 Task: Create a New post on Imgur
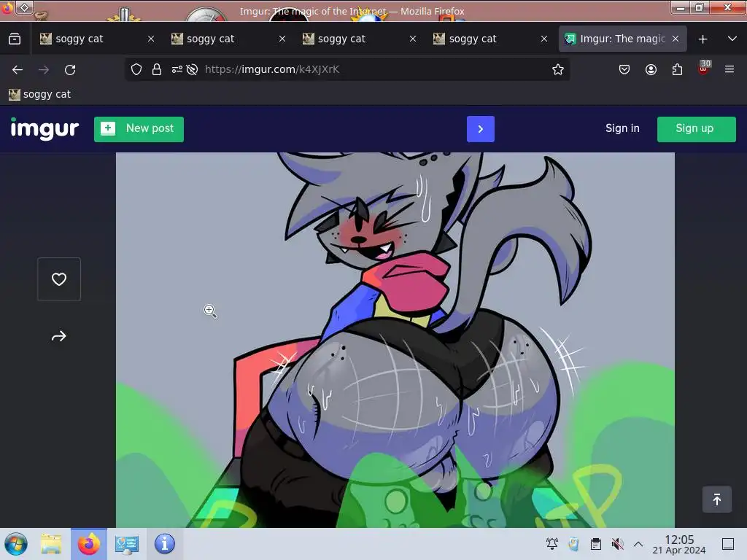pyautogui.click(x=139, y=129)
